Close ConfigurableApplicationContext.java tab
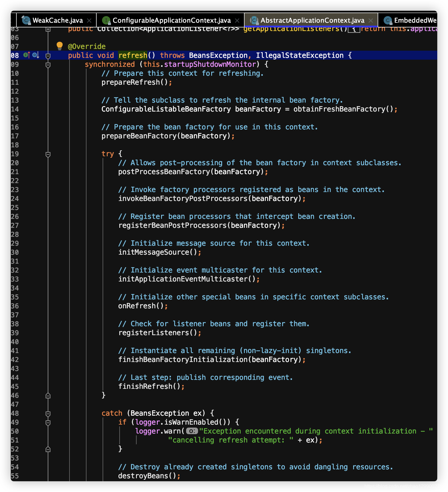 [237, 21]
